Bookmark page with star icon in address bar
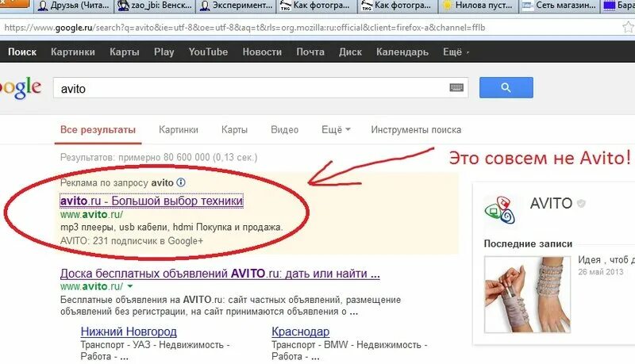 [628, 28]
